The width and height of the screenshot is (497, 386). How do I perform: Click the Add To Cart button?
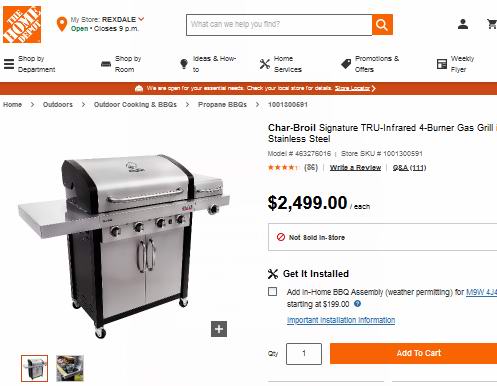(x=413, y=353)
